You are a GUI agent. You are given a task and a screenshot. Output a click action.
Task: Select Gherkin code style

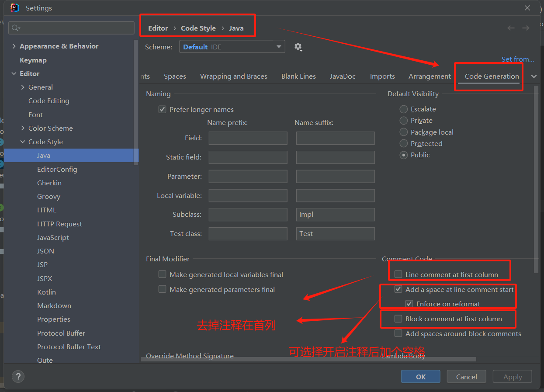pos(49,183)
